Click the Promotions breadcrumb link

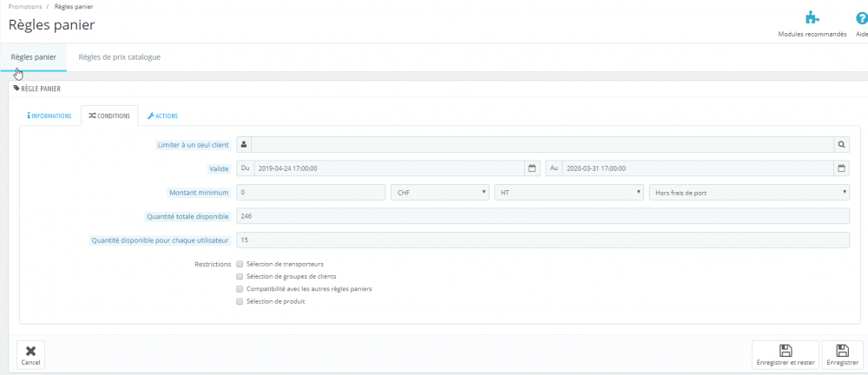[x=25, y=7]
